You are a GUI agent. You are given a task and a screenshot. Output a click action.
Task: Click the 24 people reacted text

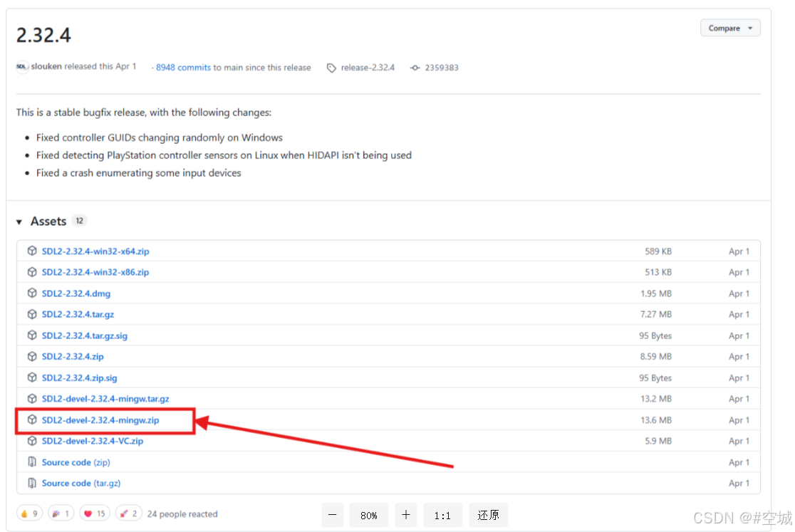pos(182,514)
